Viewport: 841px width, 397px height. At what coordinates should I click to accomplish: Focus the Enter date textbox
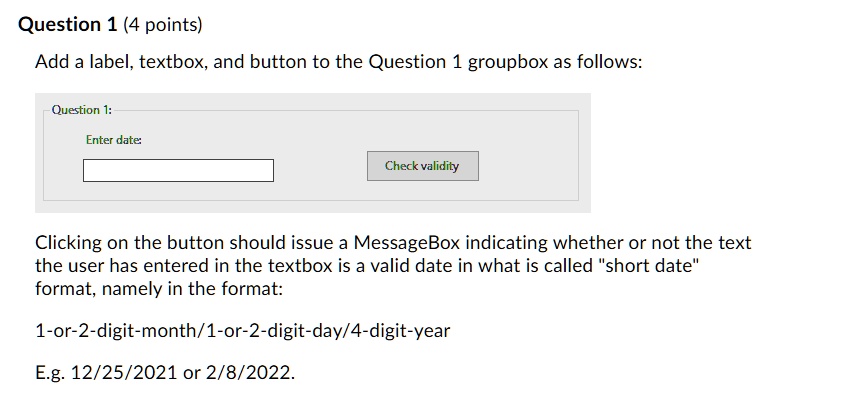(178, 170)
